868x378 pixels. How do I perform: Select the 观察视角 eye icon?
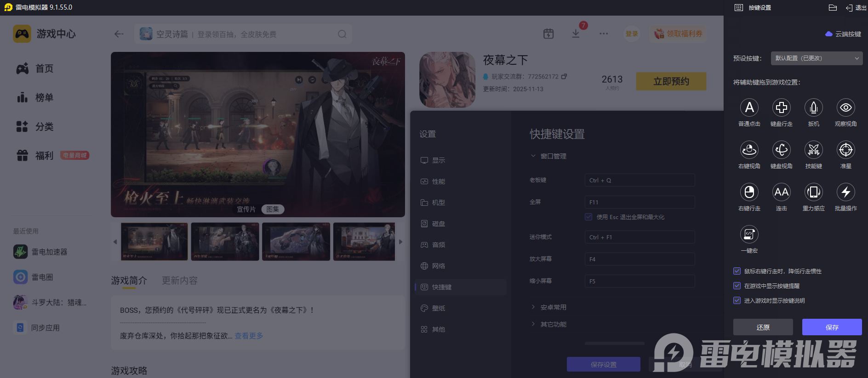tap(845, 108)
